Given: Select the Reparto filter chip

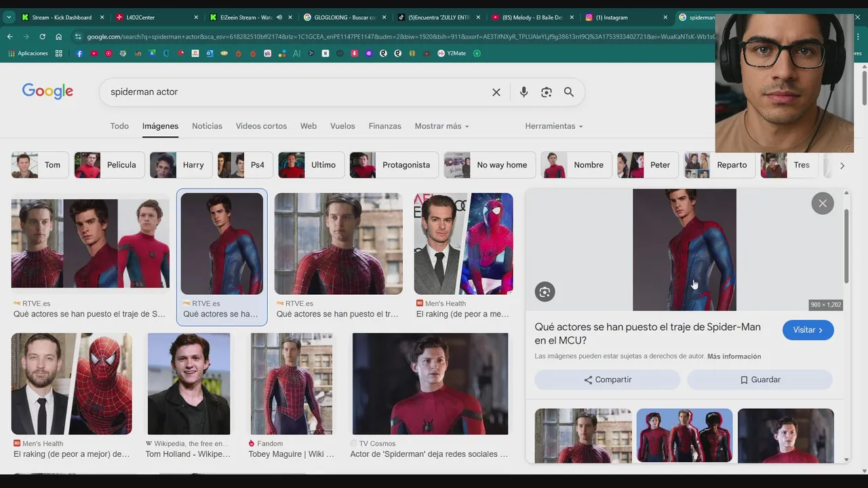Looking at the screenshot, I should click(x=719, y=165).
